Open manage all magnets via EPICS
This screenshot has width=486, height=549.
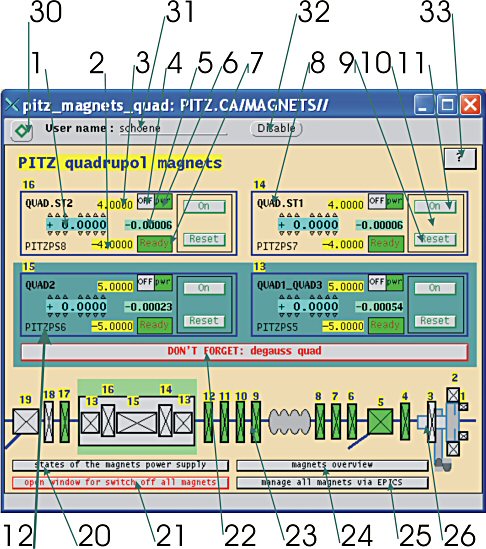pyautogui.click(x=332, y=483)
